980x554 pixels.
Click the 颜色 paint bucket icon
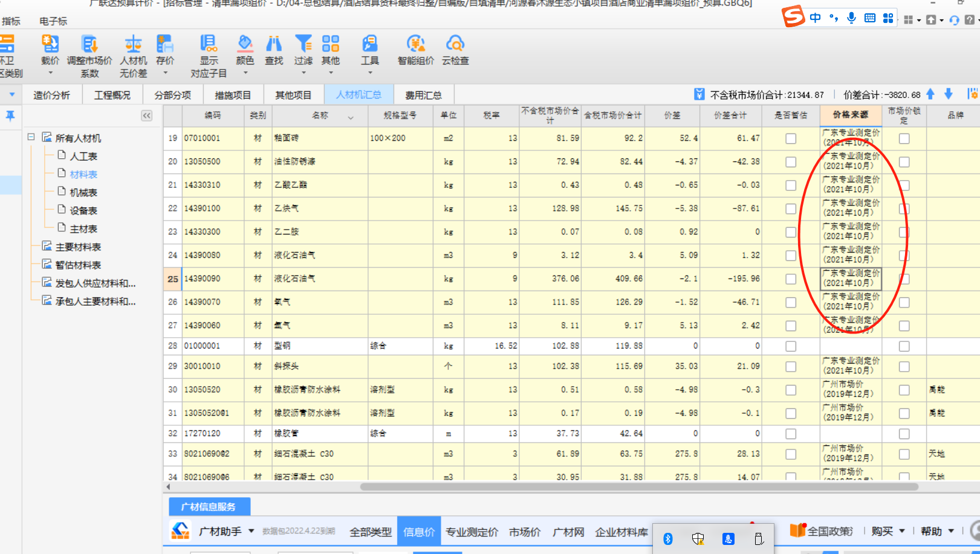[245, 43]
